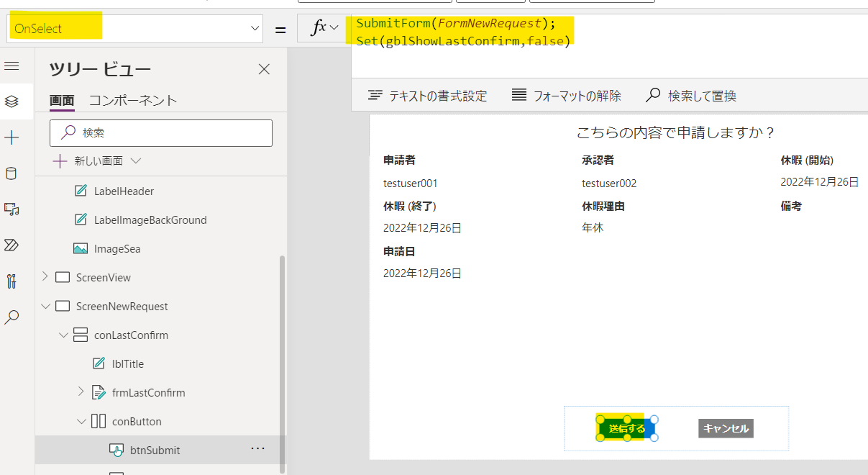Open the Media icon in left rail
The image size is (868, 475).
pyautogui.click(x=12, y=209)
